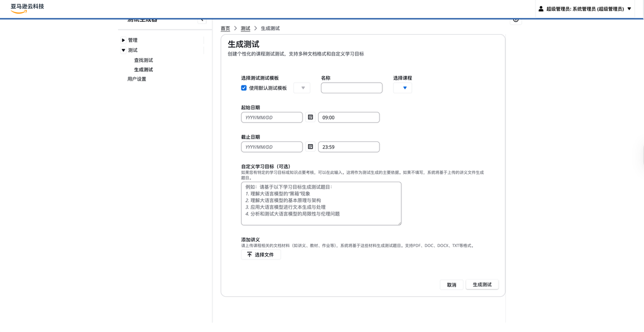Screen dimensions: 644x332
Task: Click the 生成测试 submit button
Action: [482, 284]
